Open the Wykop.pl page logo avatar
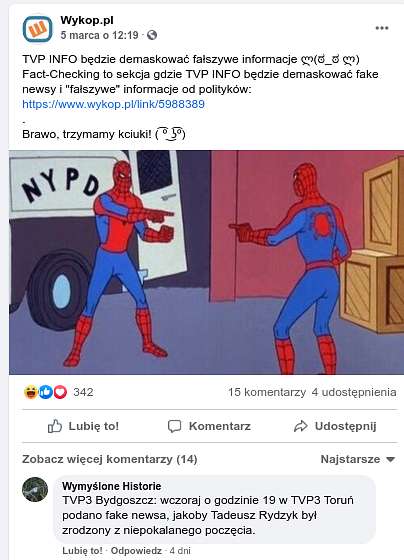The image size is (404, 560). coord(38,29)
